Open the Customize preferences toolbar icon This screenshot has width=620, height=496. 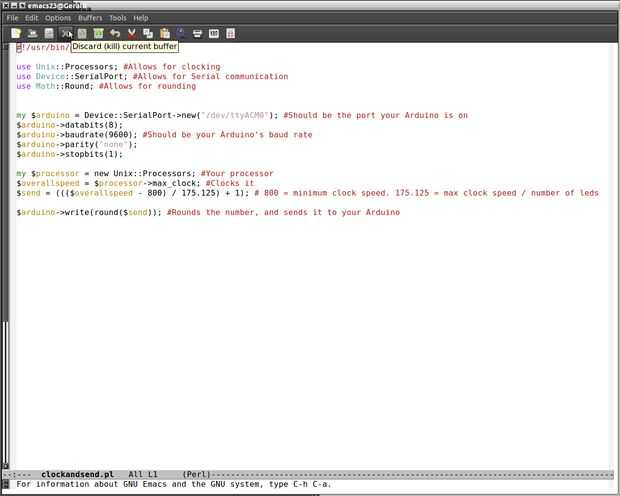click(x=214, y=34)
